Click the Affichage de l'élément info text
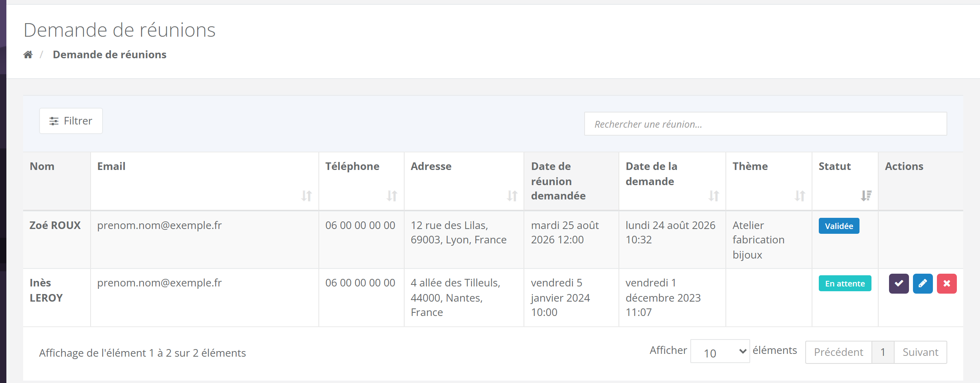980x383 pixels. click(x=142, y=353)
